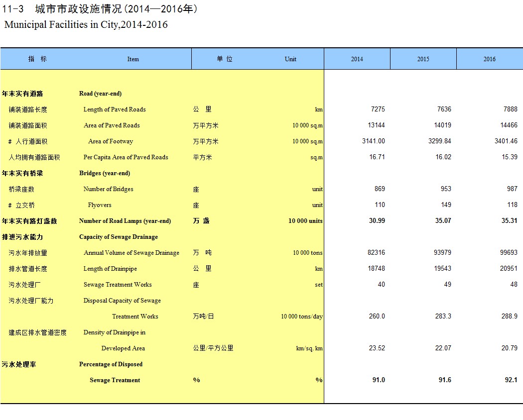Select value 14466 in 2016 column
The height and width of the screenshot is (420, 523).
coord(509,125)
